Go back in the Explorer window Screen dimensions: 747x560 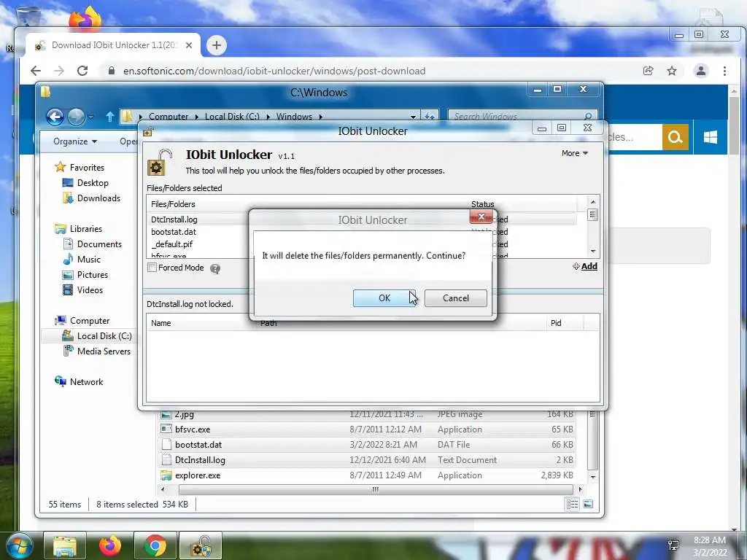[x=55, y=117]
